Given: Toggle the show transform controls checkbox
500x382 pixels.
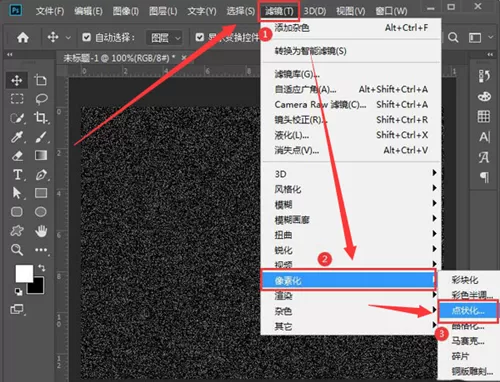Looking at the screenshot, I should pos(199,37).
